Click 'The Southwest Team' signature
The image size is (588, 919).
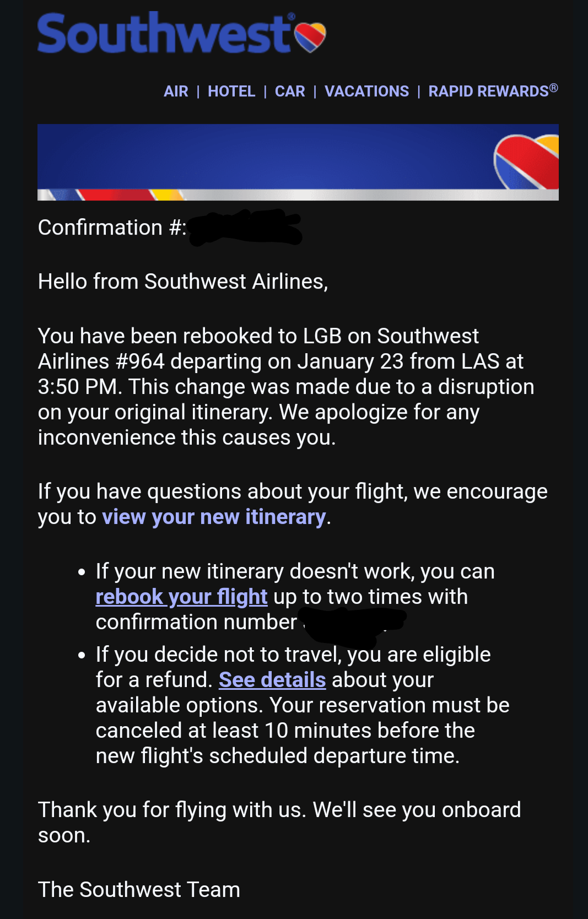pyautogui.click(x=139, y=890)
